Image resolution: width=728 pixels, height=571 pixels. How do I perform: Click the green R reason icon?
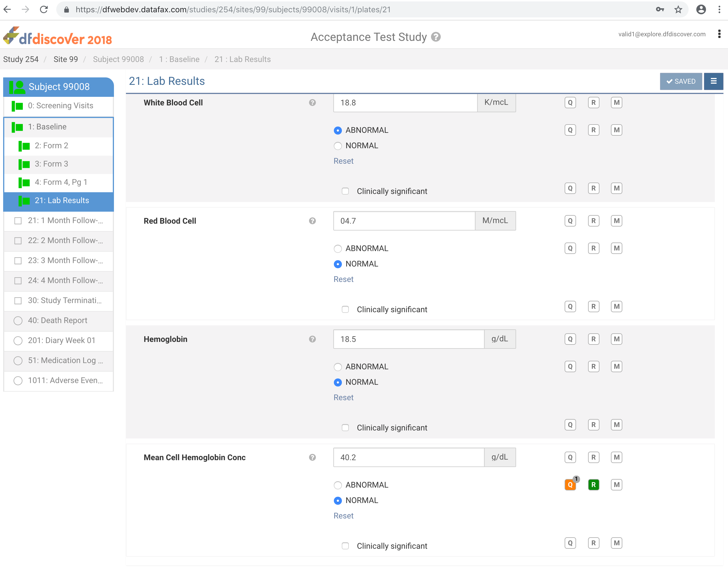593,485
